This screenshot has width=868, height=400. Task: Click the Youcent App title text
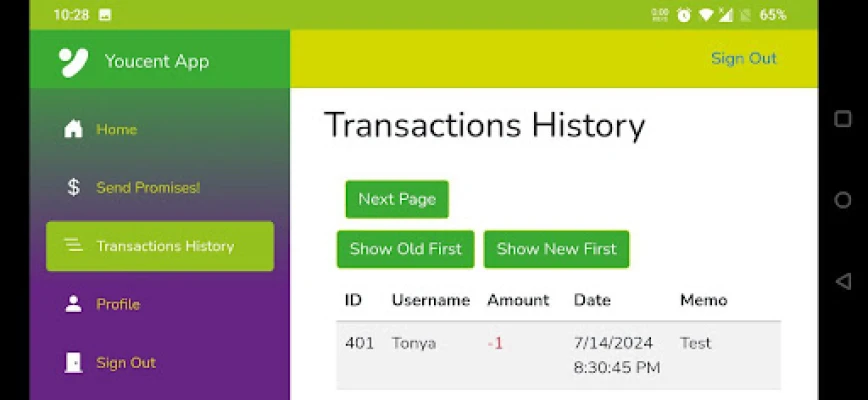click(157, 61)
